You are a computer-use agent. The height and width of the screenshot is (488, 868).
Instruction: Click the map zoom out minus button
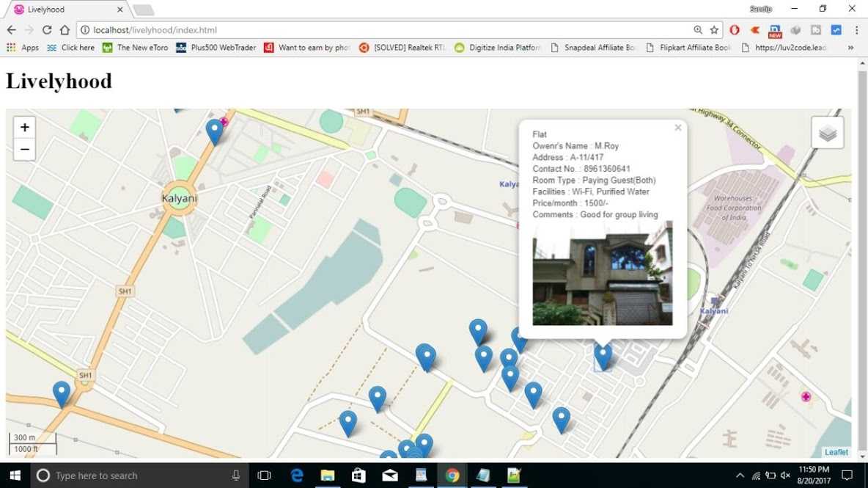tap(24, 149)
